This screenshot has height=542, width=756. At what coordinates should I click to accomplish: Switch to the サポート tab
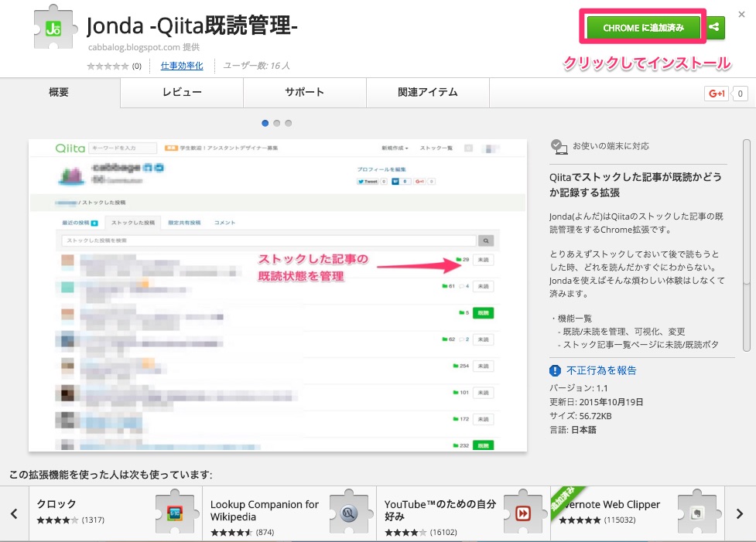(x=305, y=92)
